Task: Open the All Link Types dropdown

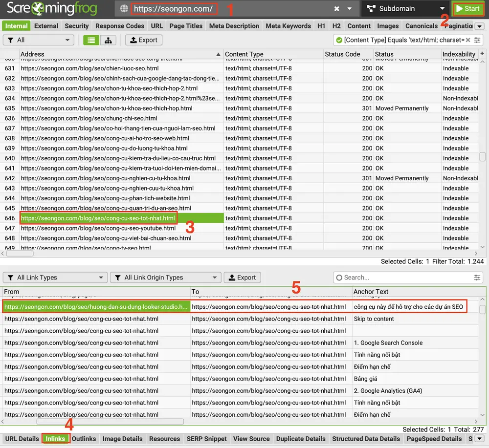Action: click(55, 277)
